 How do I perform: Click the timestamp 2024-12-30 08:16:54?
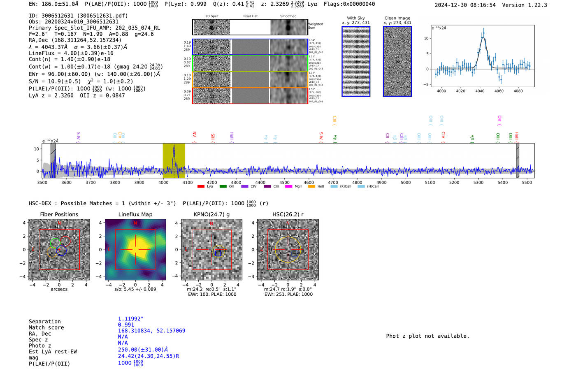point(465,5)
